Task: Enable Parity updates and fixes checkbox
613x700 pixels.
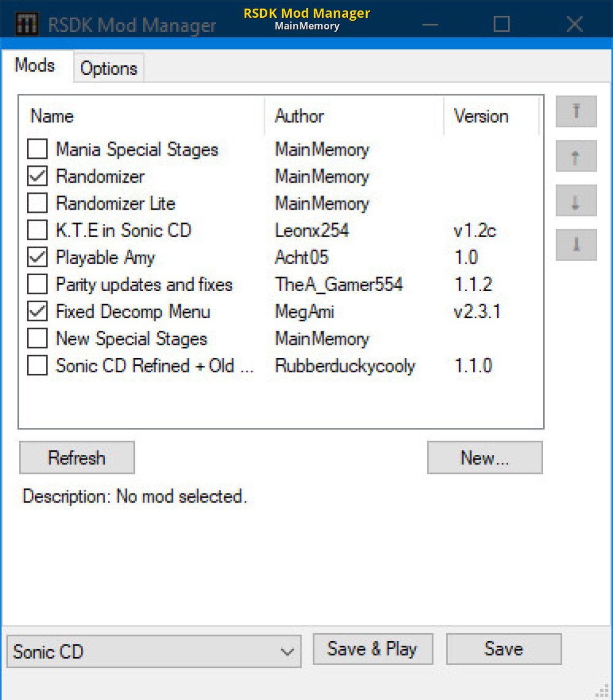Action: [37, 284]
